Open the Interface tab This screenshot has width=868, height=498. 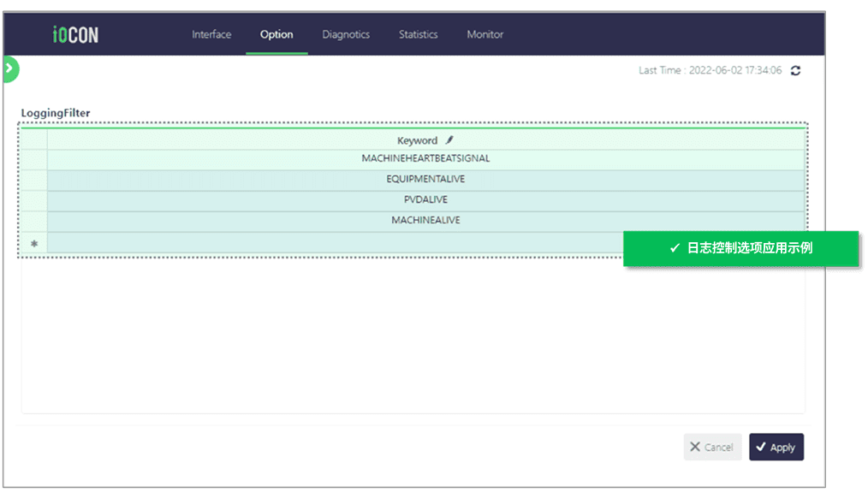211,34
